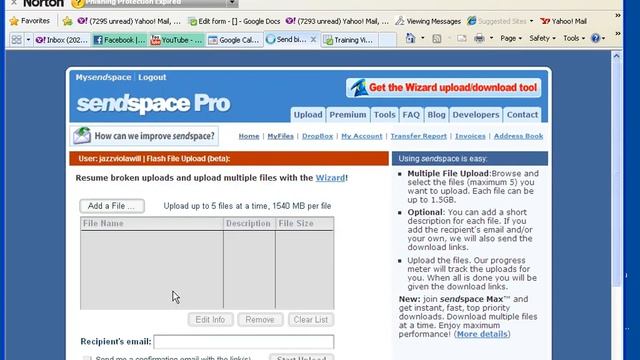Click the Get the Wizard tool banner
Screen dimensions: 640x360
click(444, 88)
